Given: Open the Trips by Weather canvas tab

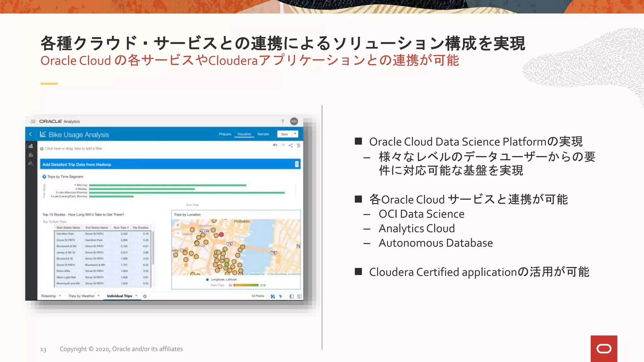Looking at the screenshot, I should click(81, 296).
